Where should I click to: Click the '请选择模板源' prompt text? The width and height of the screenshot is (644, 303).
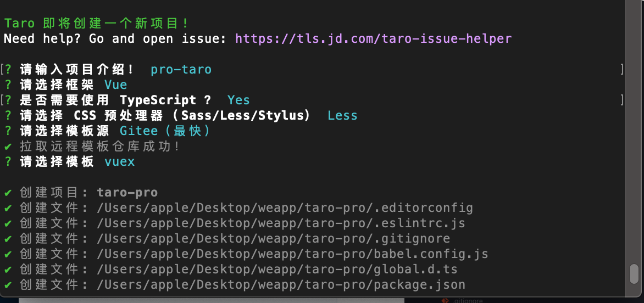click(x=64, y=131)
